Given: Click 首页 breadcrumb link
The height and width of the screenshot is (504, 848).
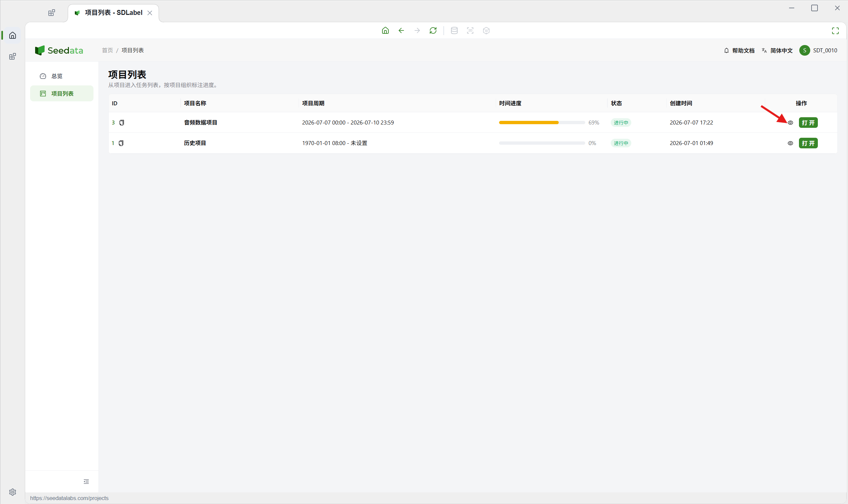Looking at the screenshot, I should (x=107, y=50).
